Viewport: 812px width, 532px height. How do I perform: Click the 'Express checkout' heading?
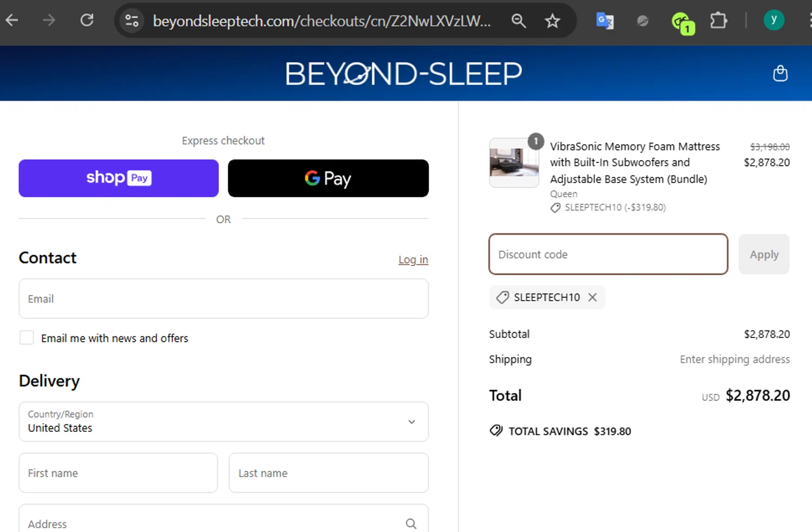tap(223, 140)
